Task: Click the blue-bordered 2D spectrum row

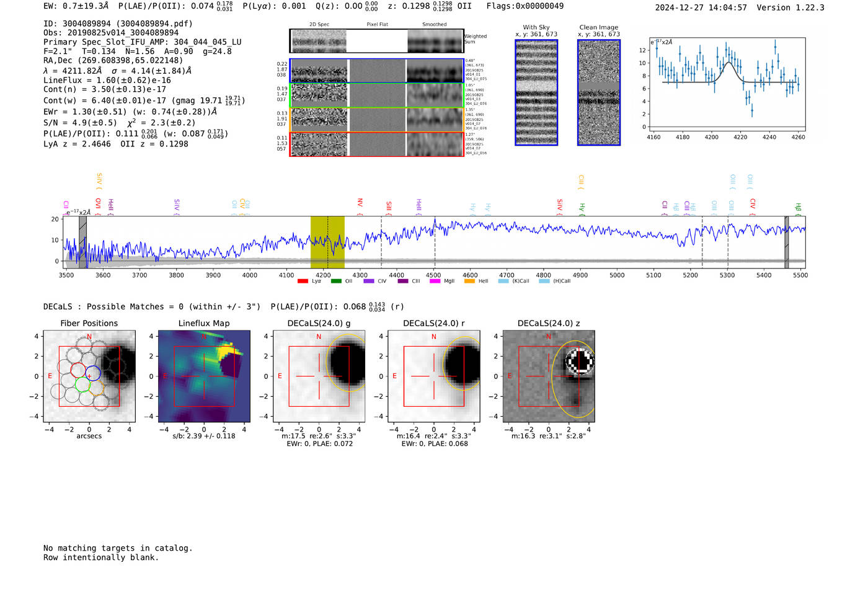Action: point(376,71)
